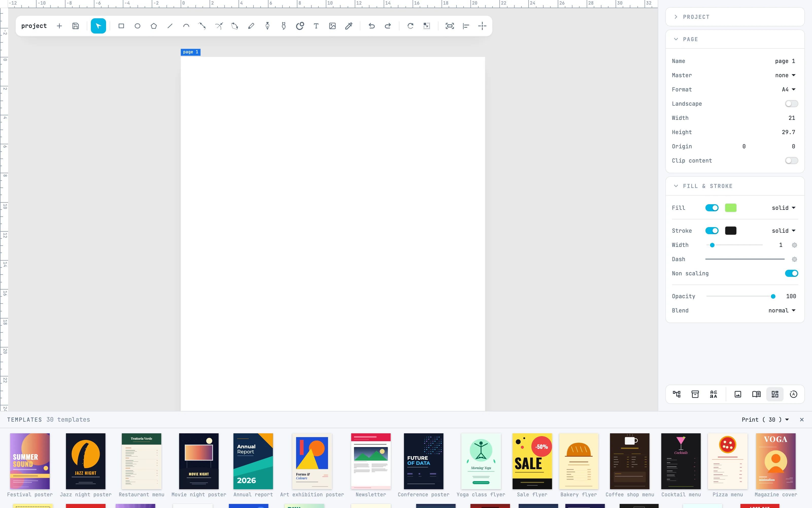This screenshot has height=508, width=812.
Task: Enable Clip content switch
Action: [791, 161]
